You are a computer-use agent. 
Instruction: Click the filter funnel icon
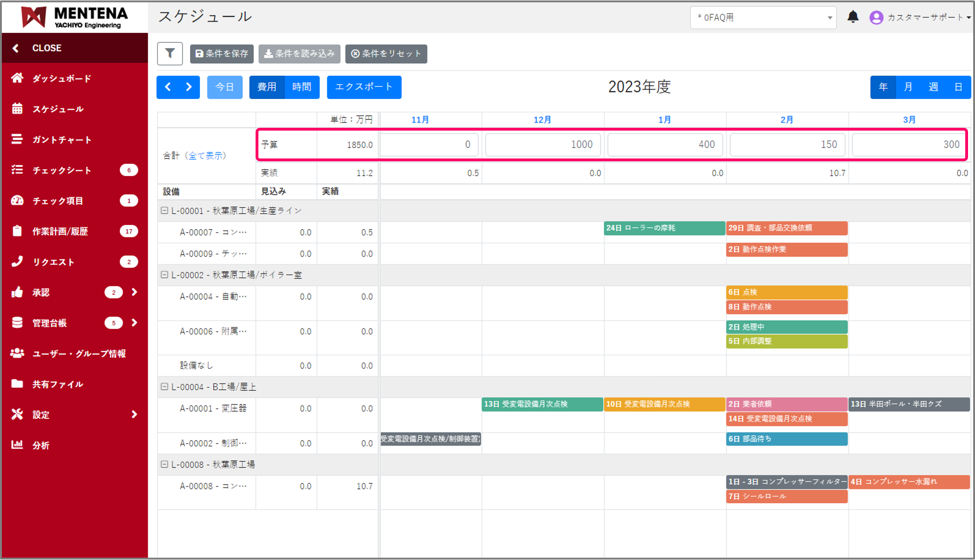click(170, 53)
